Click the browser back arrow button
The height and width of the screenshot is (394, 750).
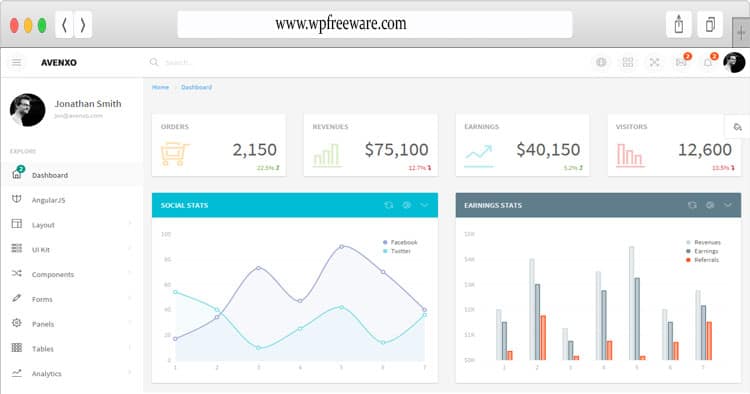point(64,24)
